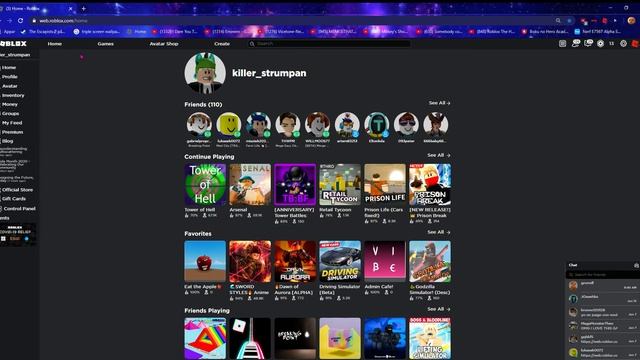Click the magnifier icon in Roblox search bar
The image size is (640, 360).
252,44
